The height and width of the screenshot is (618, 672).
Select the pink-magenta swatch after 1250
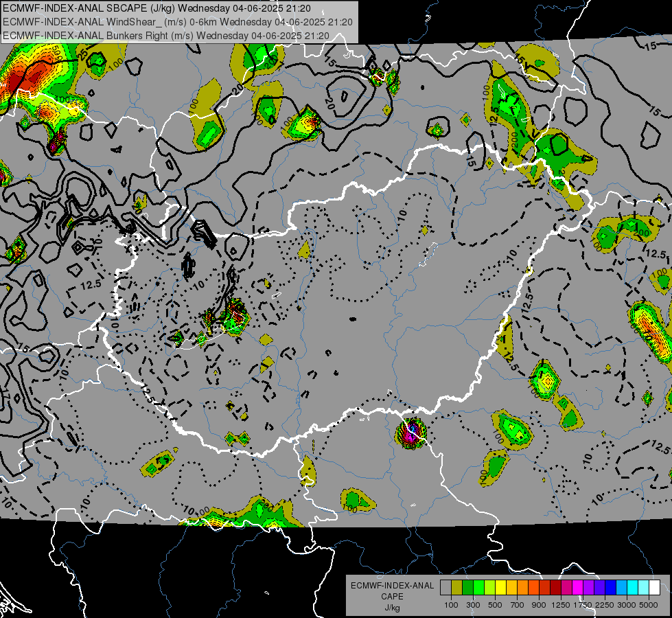(x=566, y=588)
